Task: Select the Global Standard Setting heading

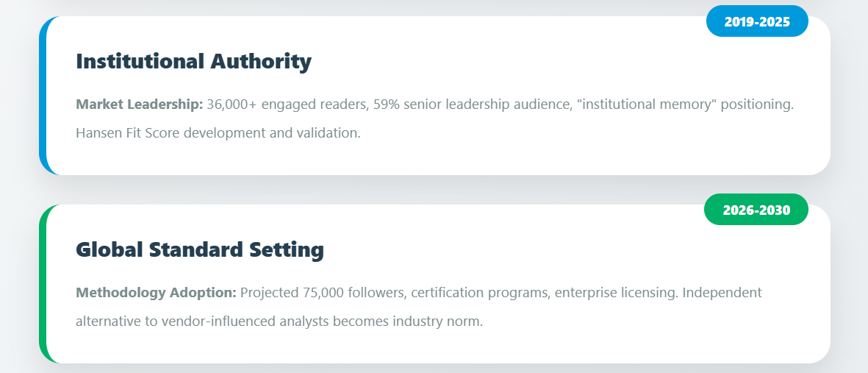Action: pos(200,249)
